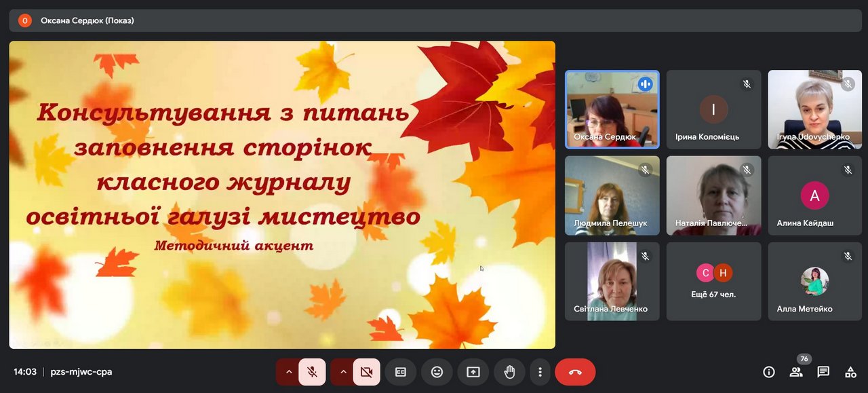Select Наталія Павлюченко video tile
Image resolution: width=868 pixels, height=393 pixels.
(x=713, y=195)
